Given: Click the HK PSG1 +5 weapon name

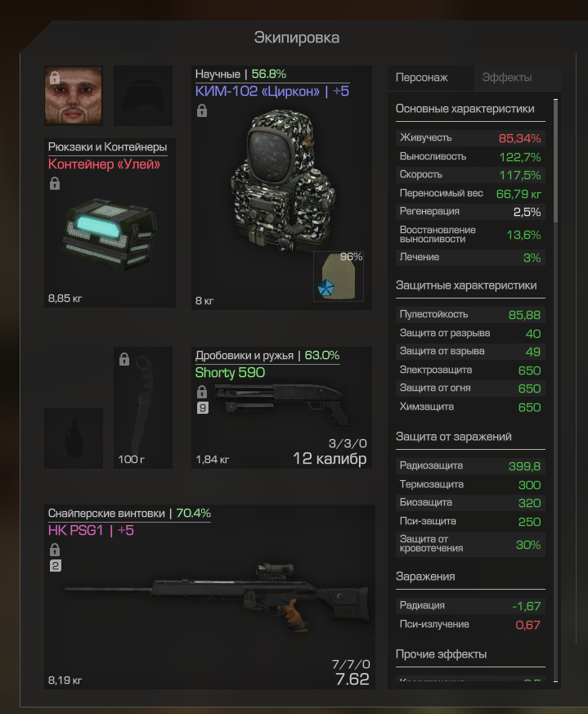Looking at the screenshot, I should click(91, 531).
